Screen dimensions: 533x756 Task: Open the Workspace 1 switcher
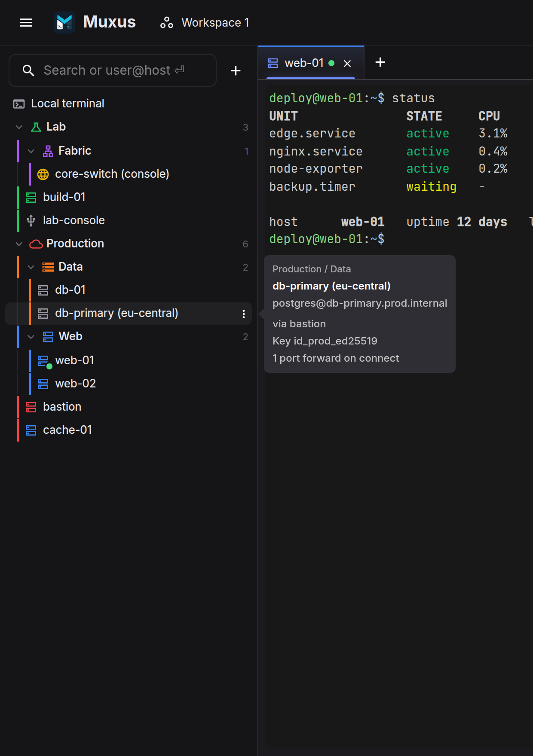(205, 22)
